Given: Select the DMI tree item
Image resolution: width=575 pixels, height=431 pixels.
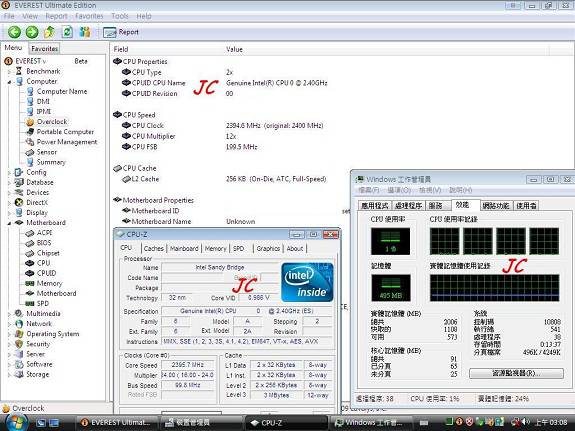Looking at the screenshot, I should 43,101.
